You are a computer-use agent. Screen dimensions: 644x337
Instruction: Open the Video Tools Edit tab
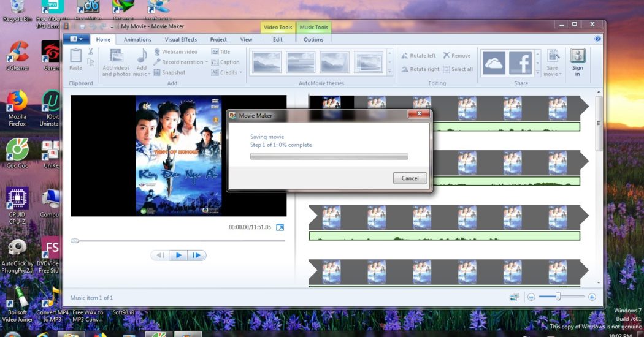(278, 39)
